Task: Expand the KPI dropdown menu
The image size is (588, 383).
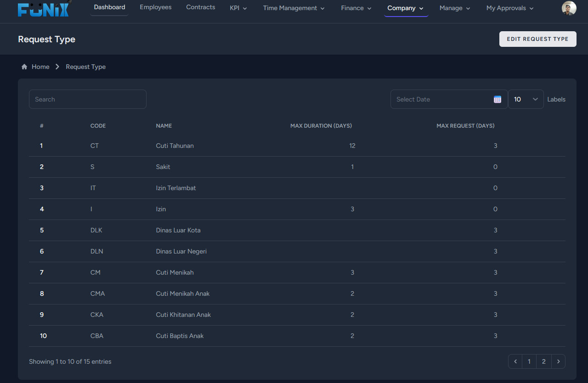Action: tap(238, 8)
